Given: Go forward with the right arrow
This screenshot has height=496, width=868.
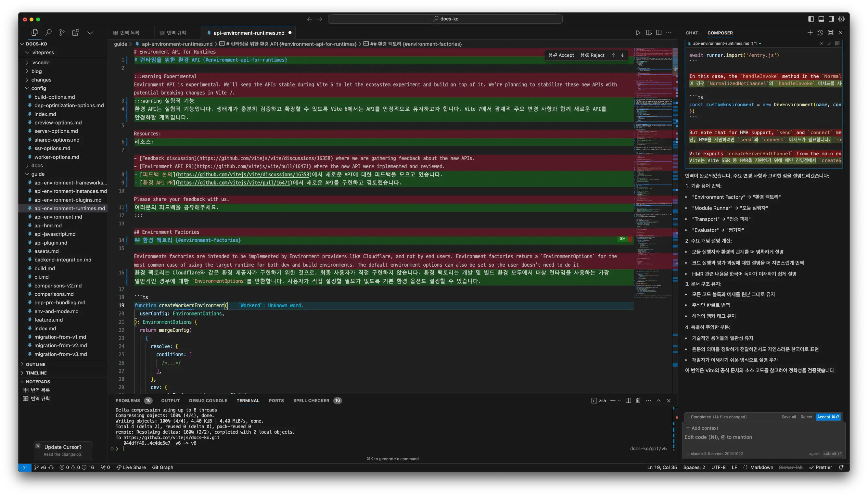Looking at the screenshot, I should coord(320,19).
